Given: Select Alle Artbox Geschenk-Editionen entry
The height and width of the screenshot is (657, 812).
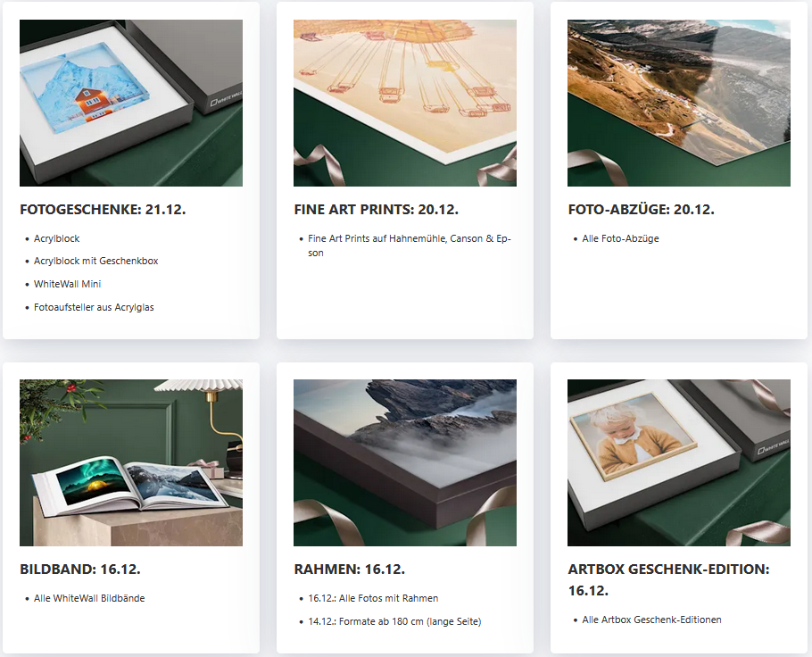Looking at the screenshot, I should click(x=651, y=620).
